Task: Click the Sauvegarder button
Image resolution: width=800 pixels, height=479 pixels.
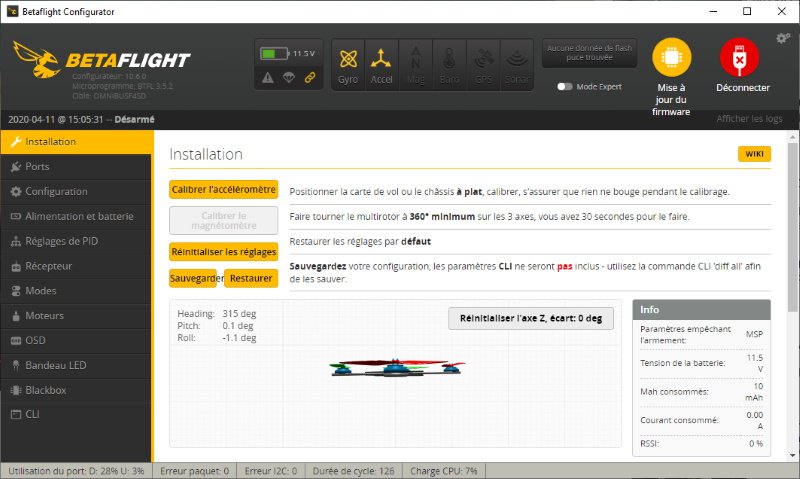Action: point(195,278)
